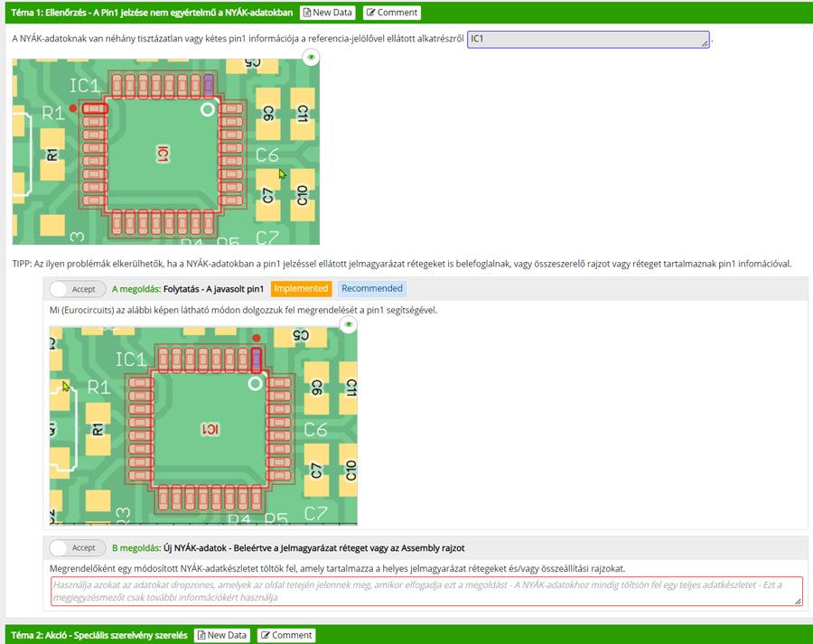Grab the IC1 field resize handle
813x644 pixels.
pos(705,44)
